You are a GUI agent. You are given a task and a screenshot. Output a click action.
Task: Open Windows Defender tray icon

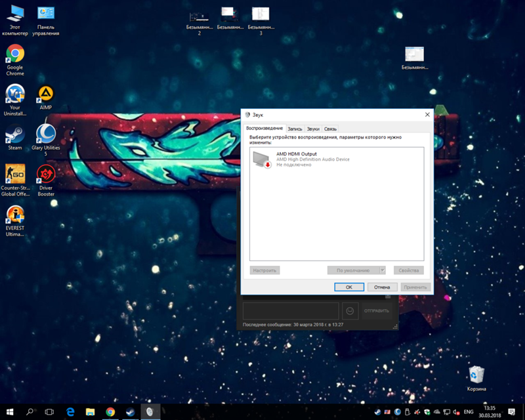pos(427,412)
